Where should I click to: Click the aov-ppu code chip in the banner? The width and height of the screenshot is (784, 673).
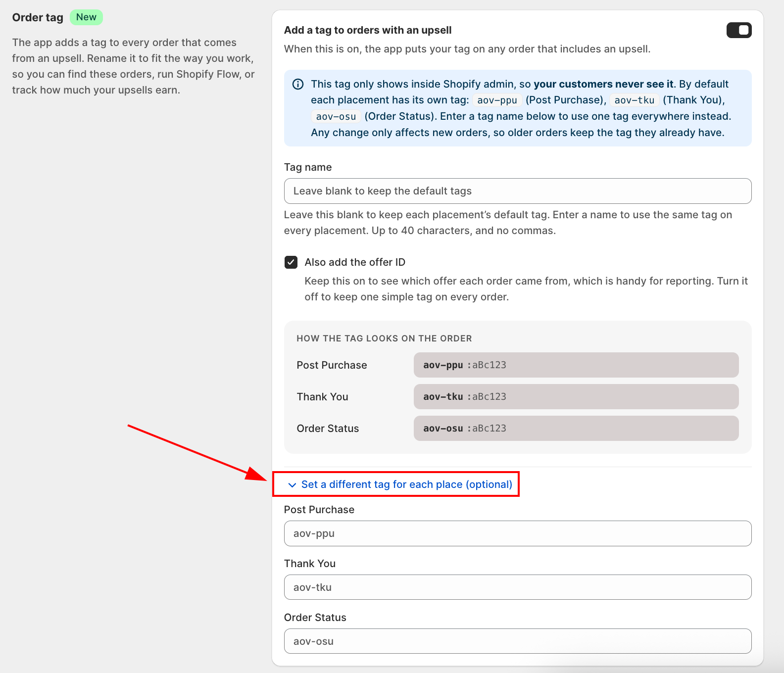tap(497, 100)
